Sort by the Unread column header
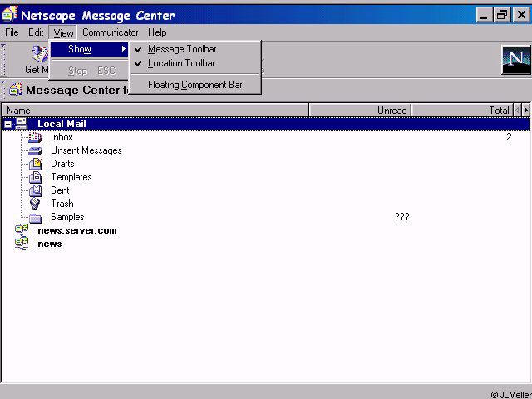532x399 pixels. [360, 111]
